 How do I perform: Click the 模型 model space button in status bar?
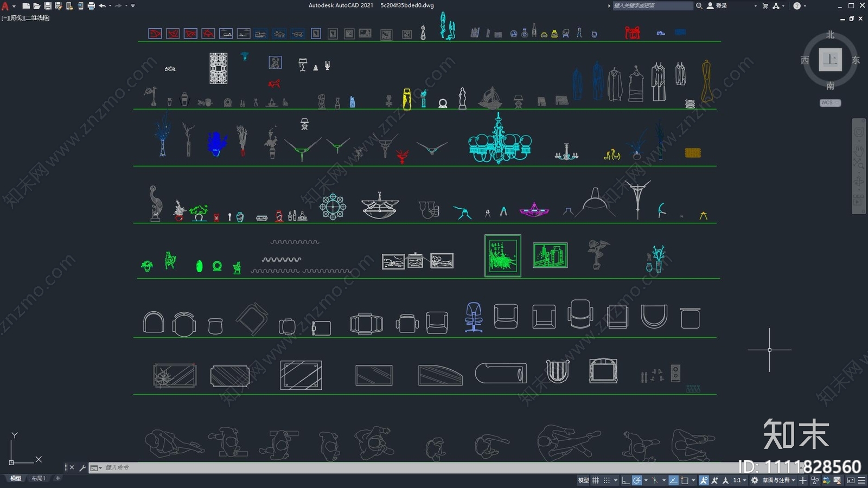[583, 480]
